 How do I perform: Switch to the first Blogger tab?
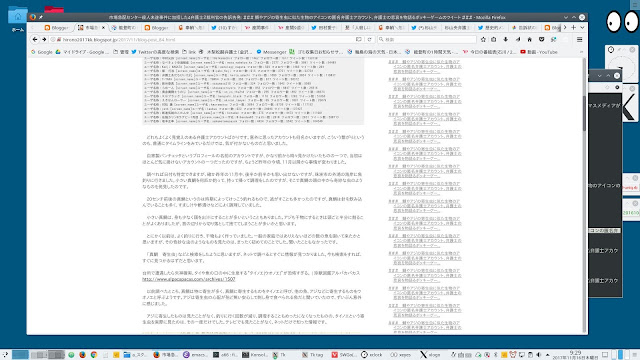[x=57, y=28]
